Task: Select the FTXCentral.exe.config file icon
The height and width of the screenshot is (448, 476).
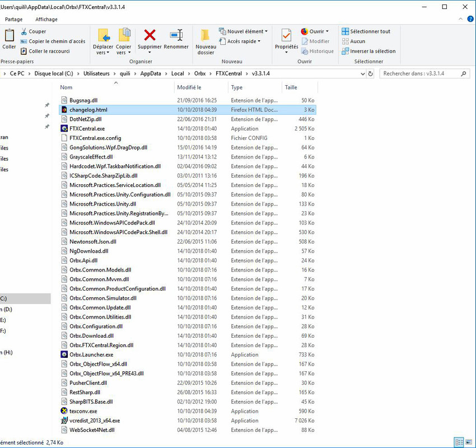Action: point(64,138)
